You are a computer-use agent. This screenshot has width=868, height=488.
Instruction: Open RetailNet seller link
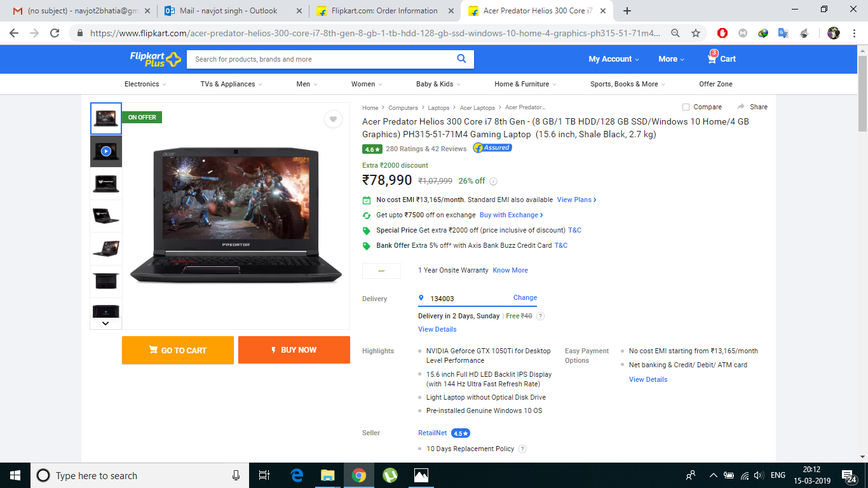pos(432,433)
